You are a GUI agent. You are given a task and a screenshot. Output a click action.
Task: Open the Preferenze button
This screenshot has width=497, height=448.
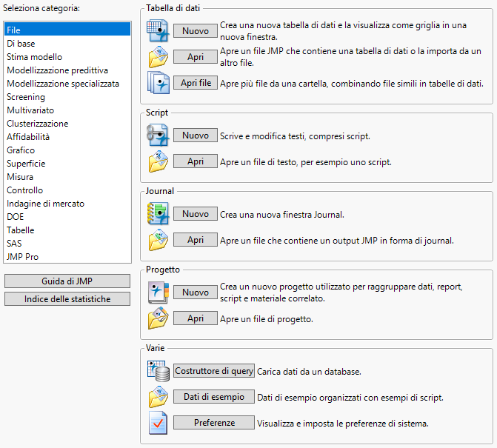pyautogui.click(x=214, y=423)
